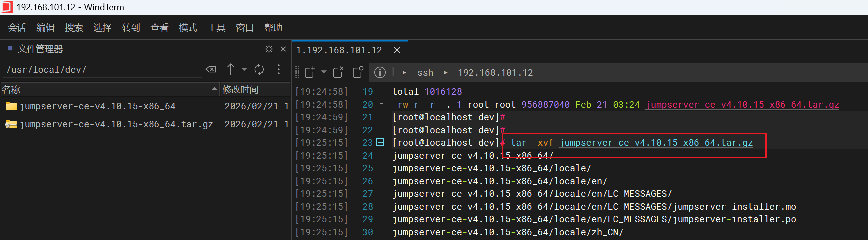Click the jumpserver-ce-v4.10.15-x86_64 folder icon
The height and width of the screenshot is (240, 868).
(11, 106)
